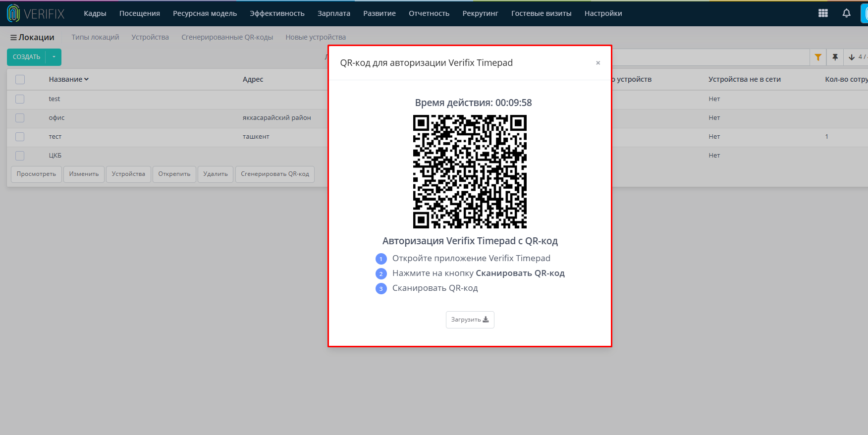Check the тест row checkbox

[x=20, y=137]
